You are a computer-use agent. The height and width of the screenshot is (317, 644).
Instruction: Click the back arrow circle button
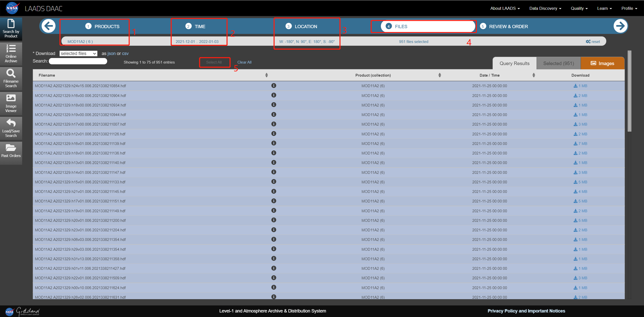(x=49, y=26)
